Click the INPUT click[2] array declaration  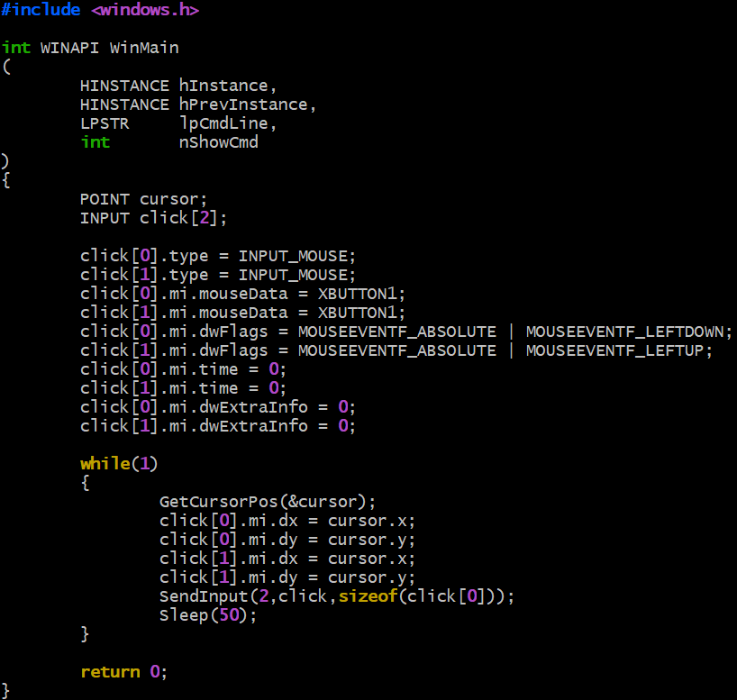pyautogui.click(x=153, y=218)
